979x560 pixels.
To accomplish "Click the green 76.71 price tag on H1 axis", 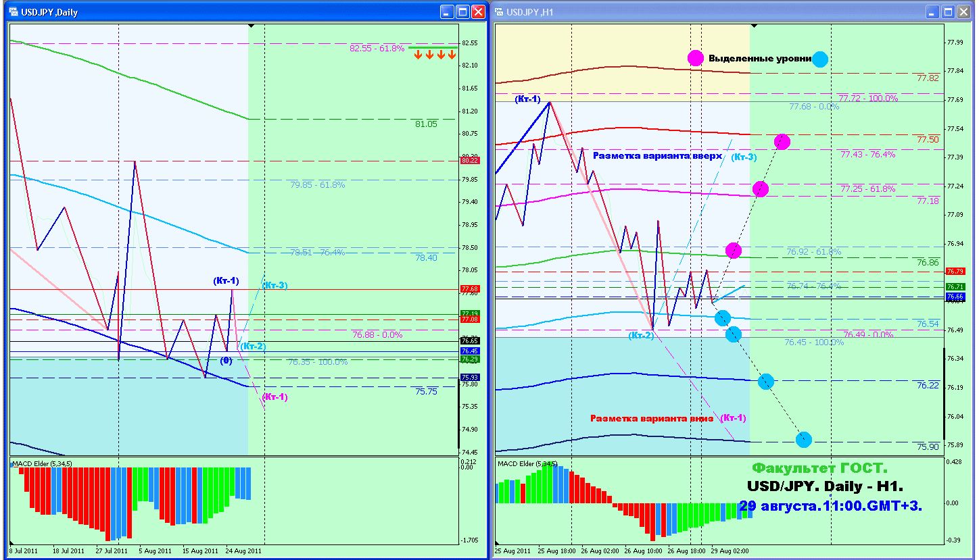I will pos(955,287).
